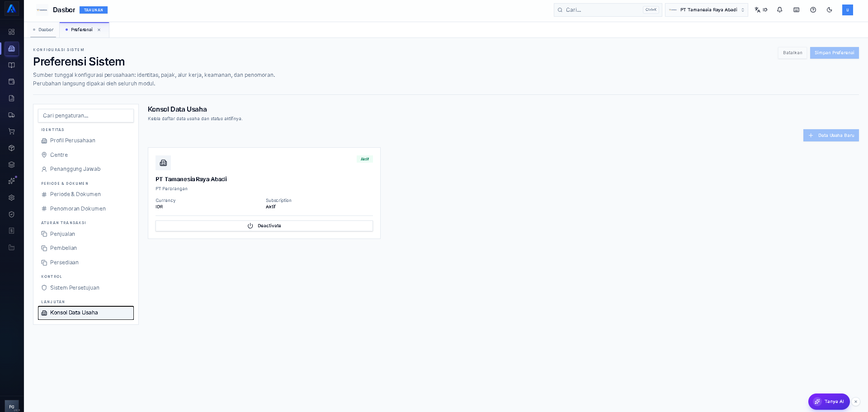The image size is (868, 412).
Task: Open the shield check icon in sidebar
Action: pyautogui.click(x=12, y=214)
